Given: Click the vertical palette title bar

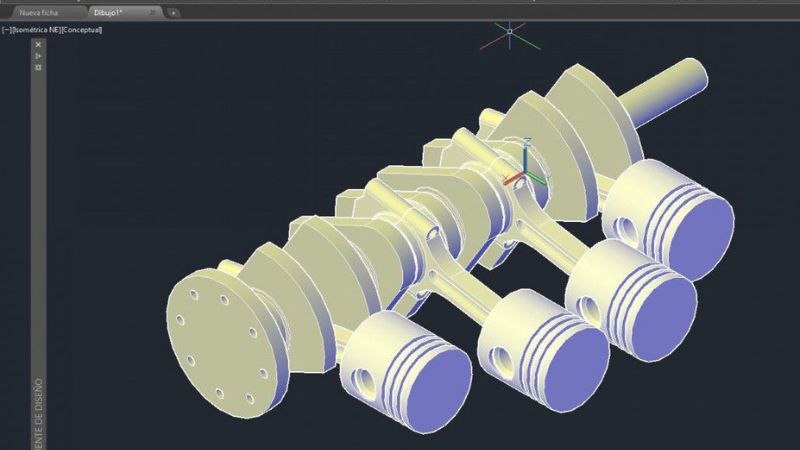Looking at the screenshot, I should pos(38,250).
